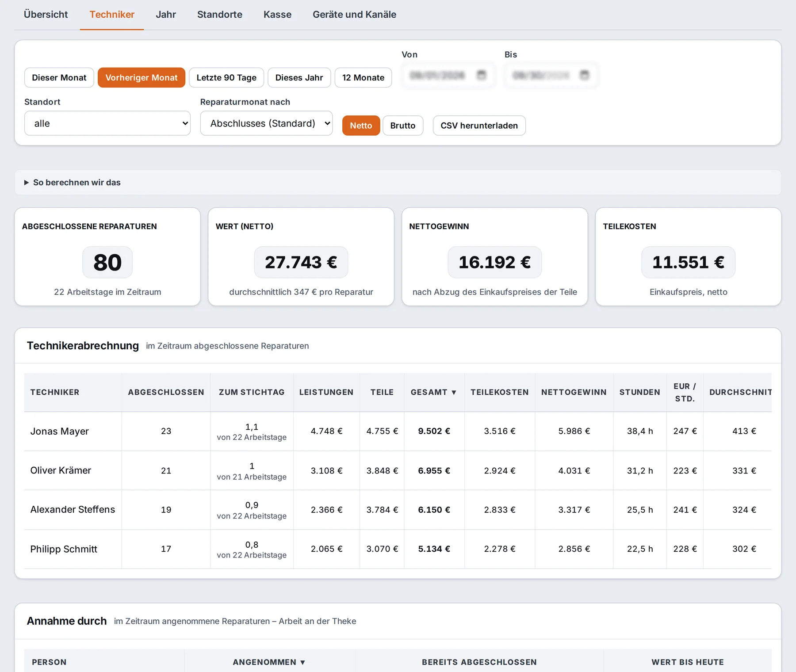Click the 16.192 € Nettogewinn value
Screen dimensions: 796x672
point(494,262)
